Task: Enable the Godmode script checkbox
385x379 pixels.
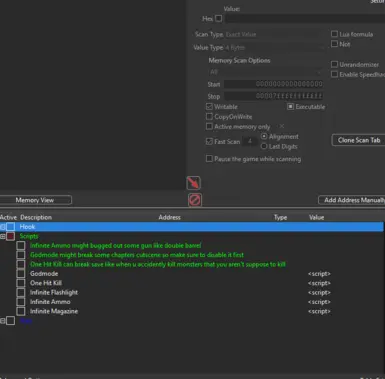Action: coord(21,274)
